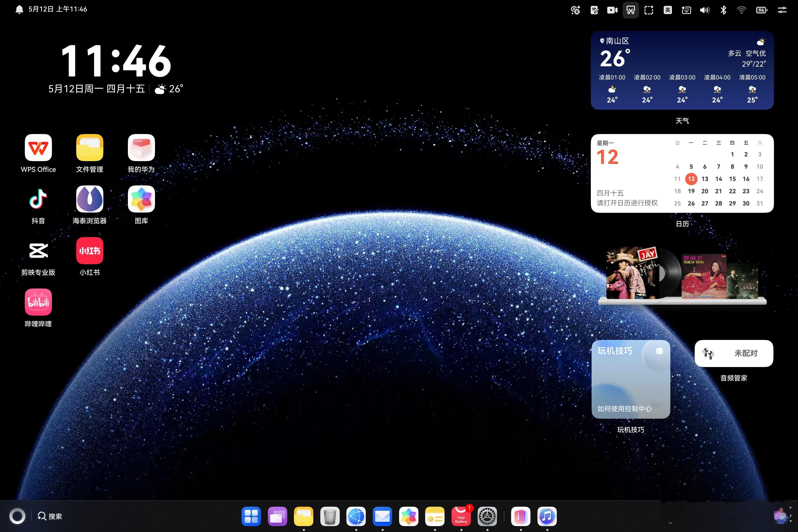The height and width of the screenshot is (532, 798).
Task: Click 多云 空气优 in weather widget
Action: [x=747, y=53]
